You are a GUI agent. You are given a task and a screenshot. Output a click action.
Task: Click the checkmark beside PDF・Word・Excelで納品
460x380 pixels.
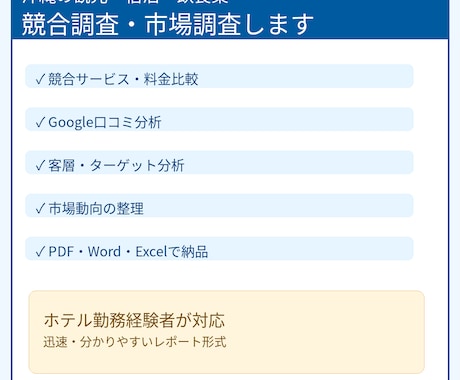tap(40, 252)
